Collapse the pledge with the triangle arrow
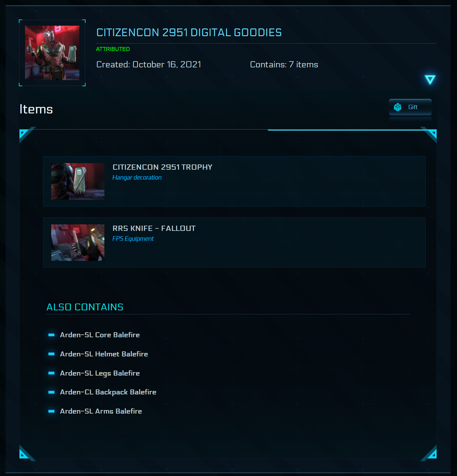 pyautogui.click(x=430, y=80)
